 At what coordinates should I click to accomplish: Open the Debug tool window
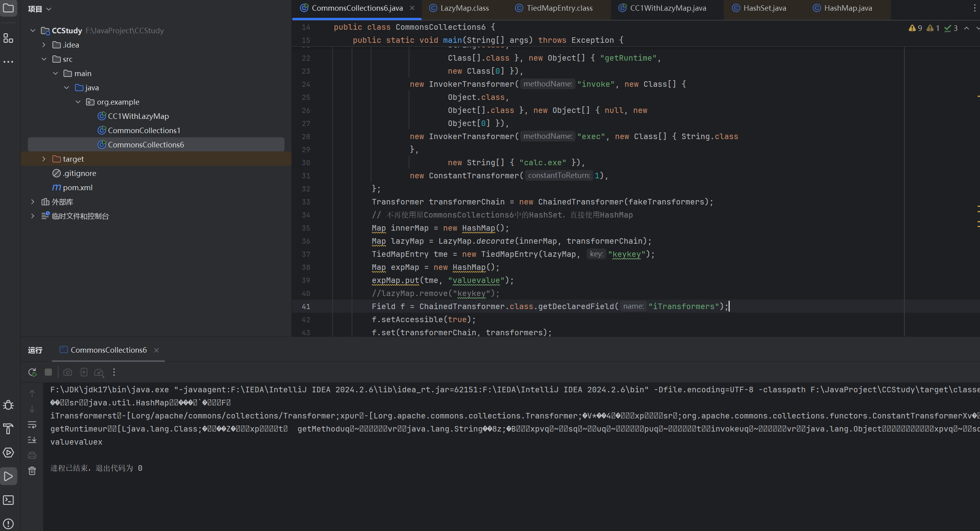pyautogui.click(x=8, y=405)
